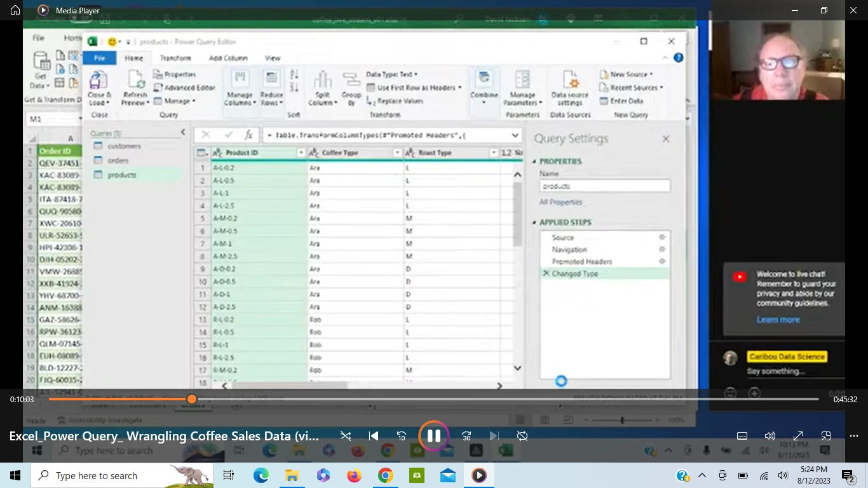Toggle shuffle in Media Player
This screenshot has width=868, height=488.
(x=346, y=436)
